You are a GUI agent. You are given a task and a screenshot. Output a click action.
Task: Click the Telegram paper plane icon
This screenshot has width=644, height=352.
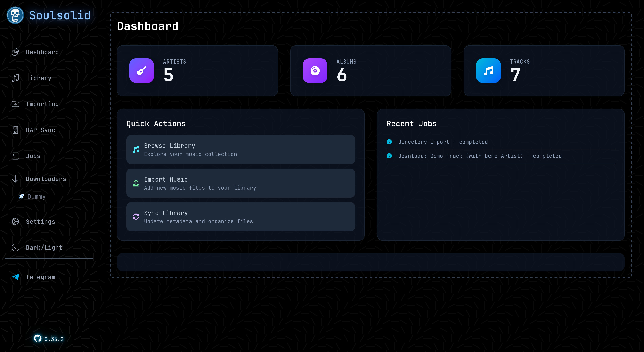point(15,277)
